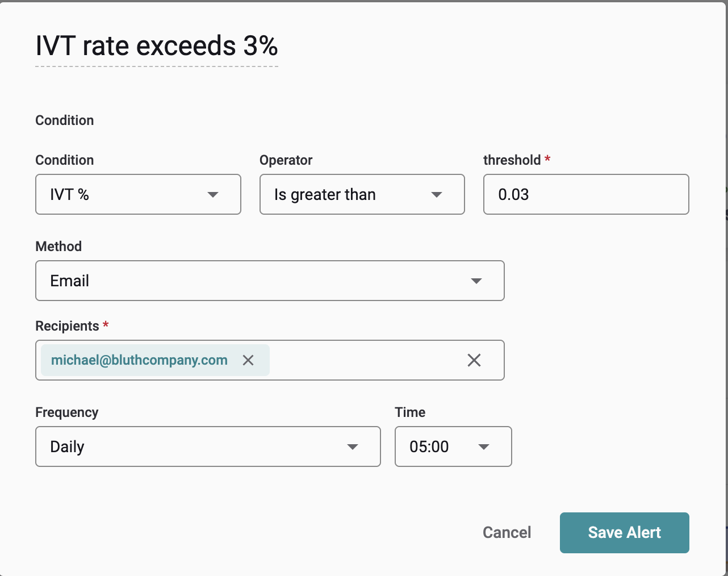Click the threshold field label
Screen dimensions: 728x576
(512, 160)
